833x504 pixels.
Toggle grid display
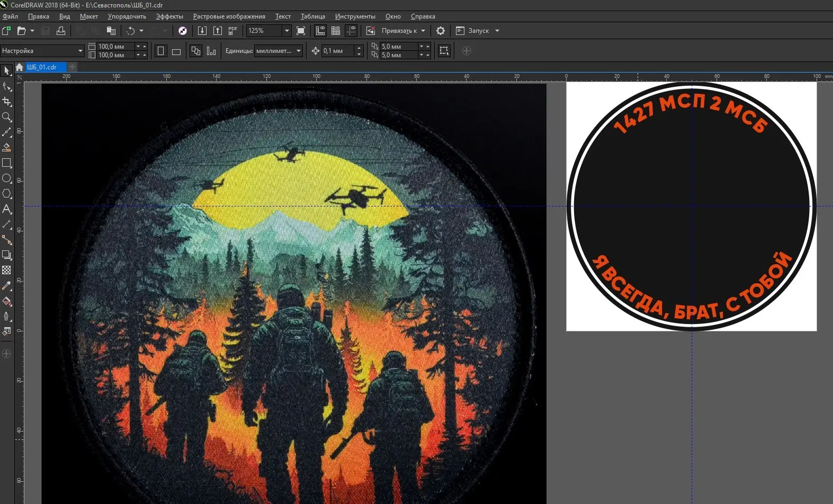pos(336,31)
